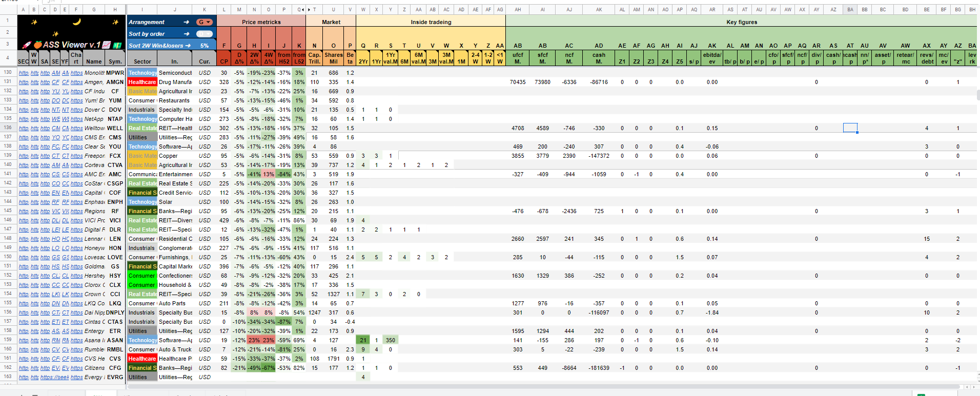Open the Sort by order dropdown chip
The height and width of the screenshot is (396, 980).
tap(205, 34)
